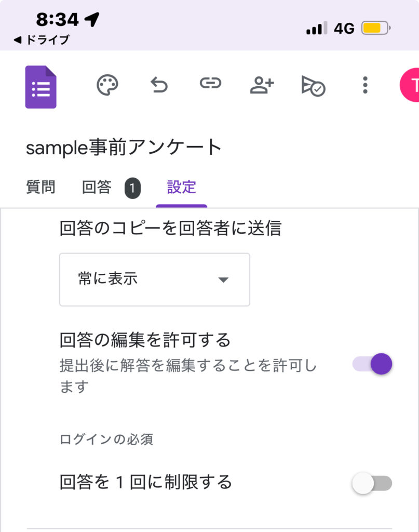Tap the 回答を1回に制限する label text
This screenshot has width=419, height=532.
pos(145,482)
